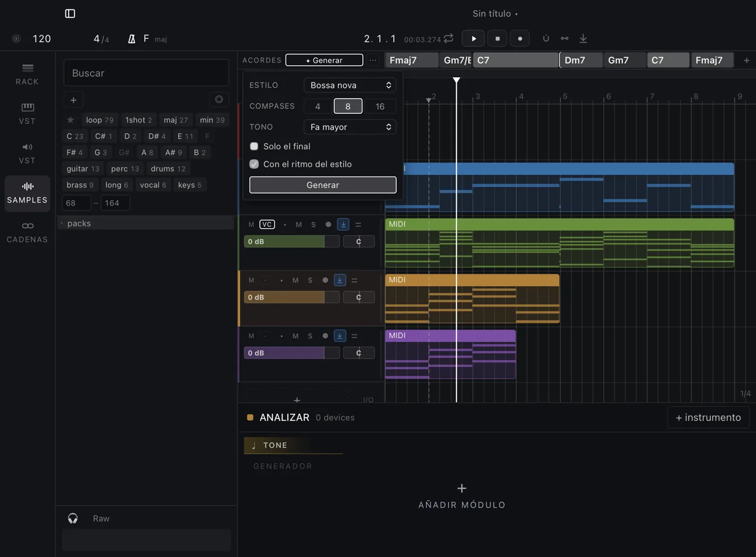Open the green track lines menu icon
This screenshot has height=557, width=756.
(358, 225)
